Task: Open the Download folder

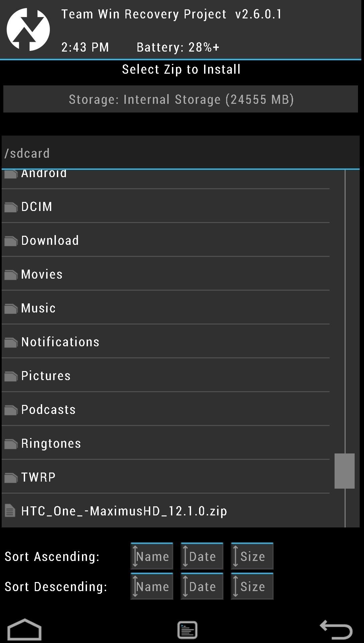Action: tap(166, 240)
